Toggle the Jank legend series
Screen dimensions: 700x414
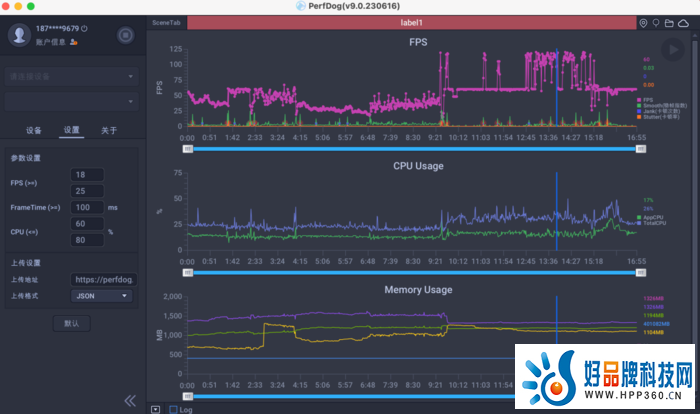point(658,111)
